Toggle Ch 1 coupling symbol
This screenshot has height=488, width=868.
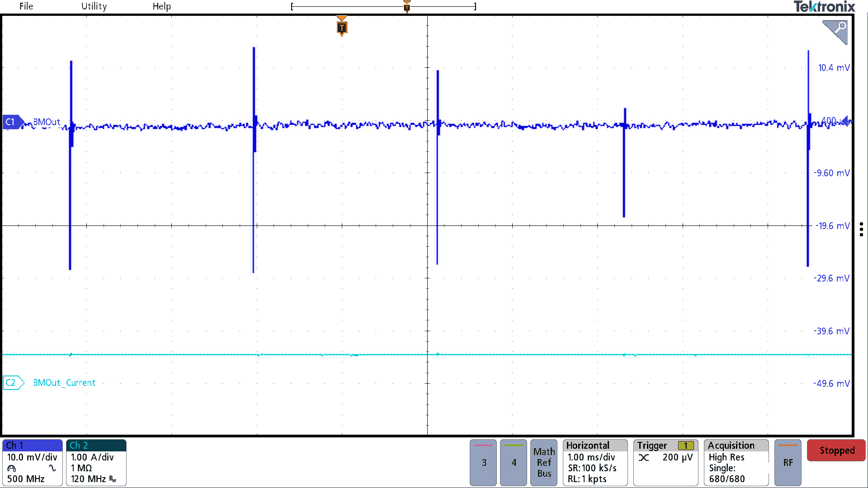(53, 469)
